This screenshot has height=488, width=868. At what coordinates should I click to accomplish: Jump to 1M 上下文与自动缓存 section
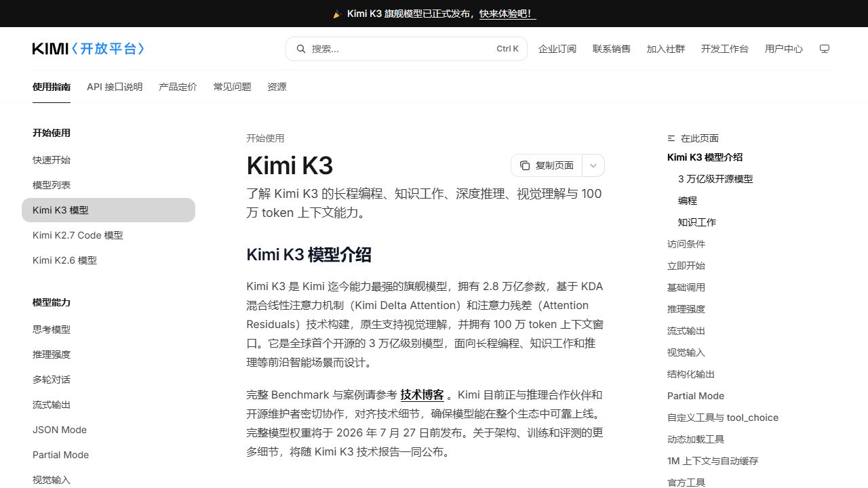[x=713, y=461]
